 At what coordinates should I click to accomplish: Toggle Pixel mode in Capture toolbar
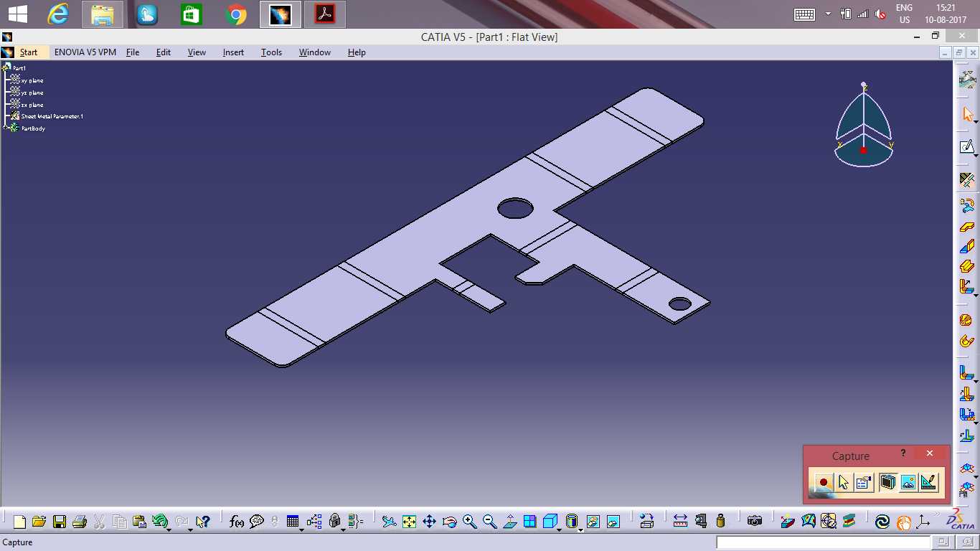pyautogui.click(x=908, y=483)
